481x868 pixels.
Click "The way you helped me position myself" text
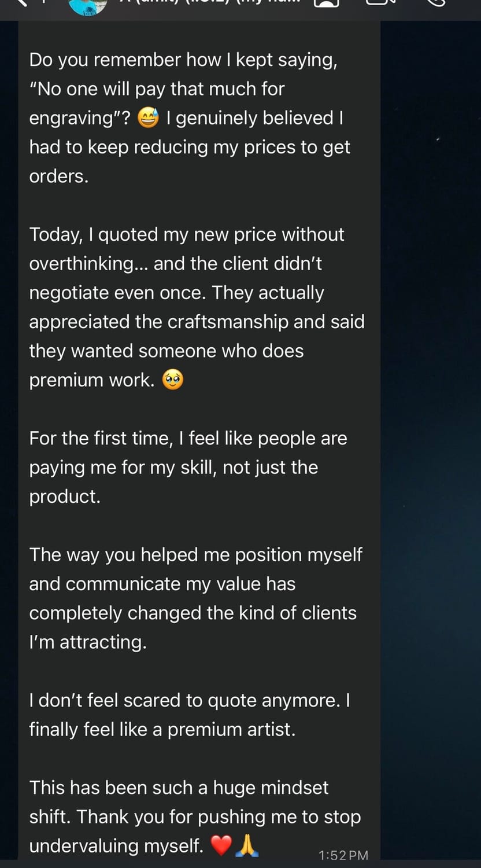click(x=195, y=554)
